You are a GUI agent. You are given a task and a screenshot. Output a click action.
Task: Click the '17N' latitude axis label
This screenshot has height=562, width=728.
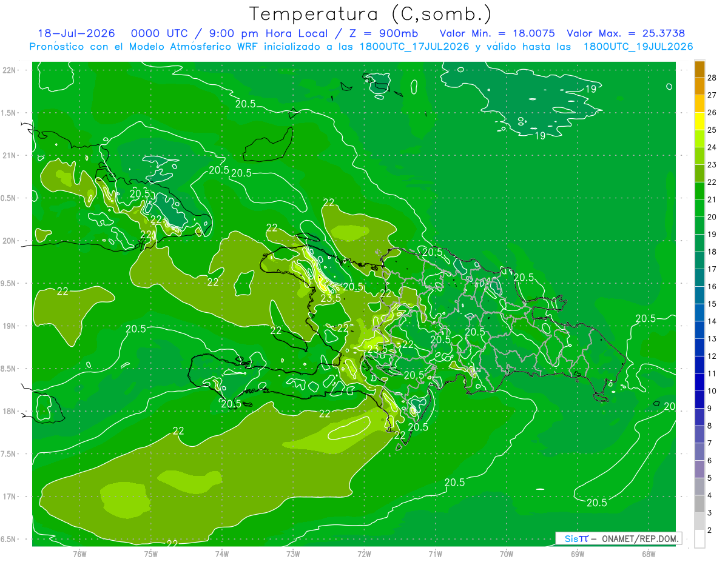[9, 497]
